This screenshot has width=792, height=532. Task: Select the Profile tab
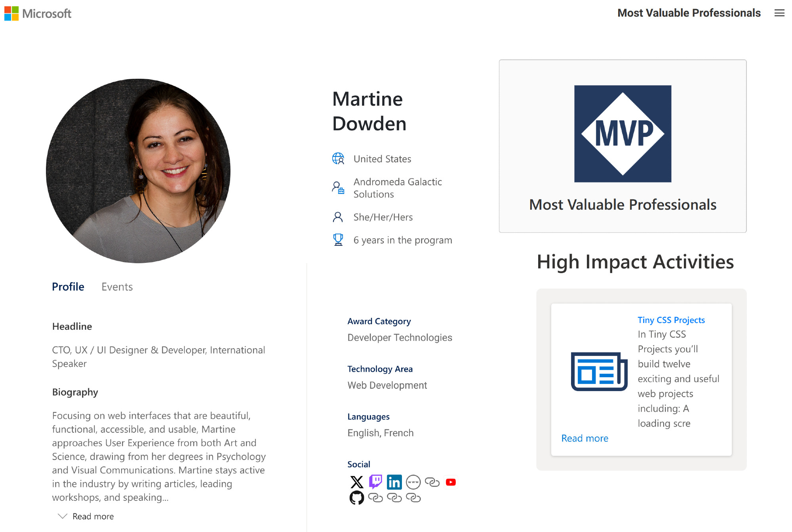point(68,287)
